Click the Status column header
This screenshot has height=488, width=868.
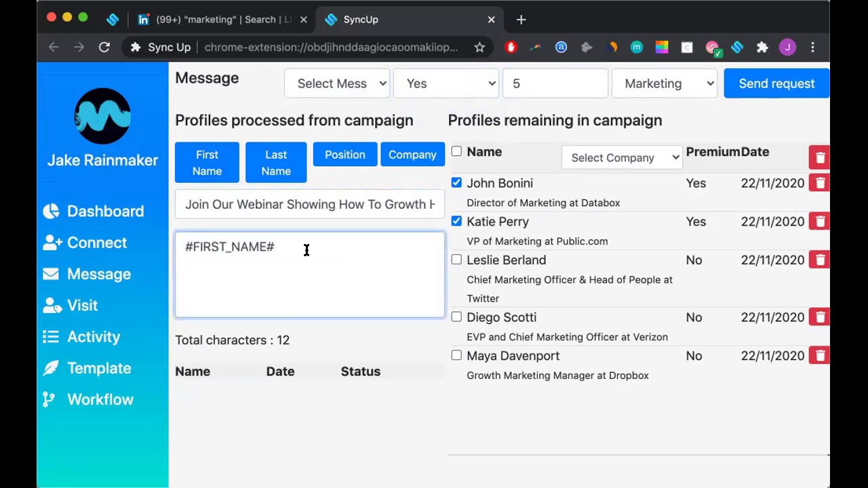click(x=361, y=371)
